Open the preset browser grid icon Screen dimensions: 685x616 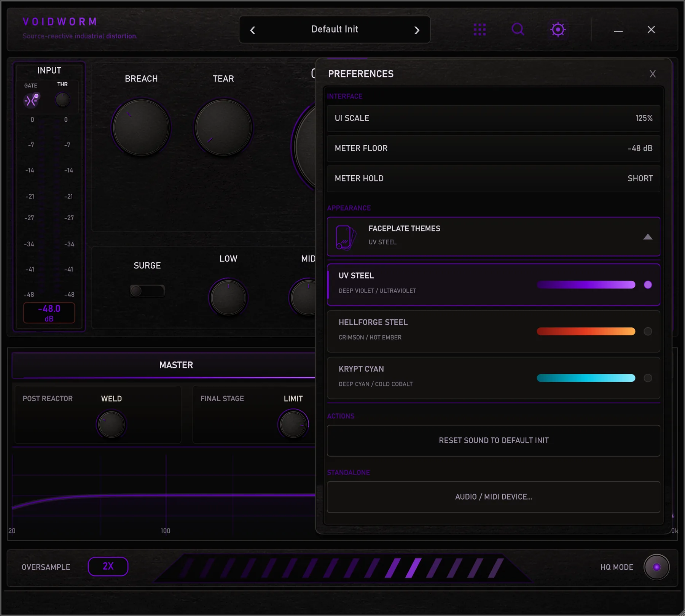point(479,29)
